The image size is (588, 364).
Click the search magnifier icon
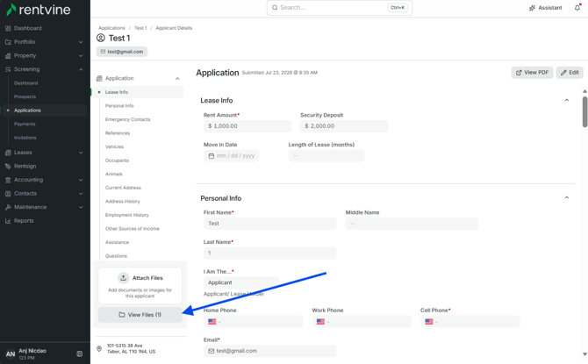click(275, 8)
